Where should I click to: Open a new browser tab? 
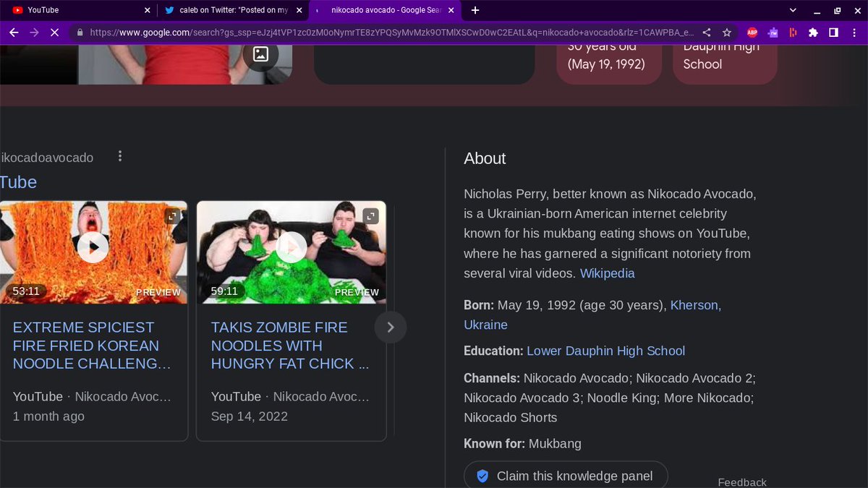475,10
